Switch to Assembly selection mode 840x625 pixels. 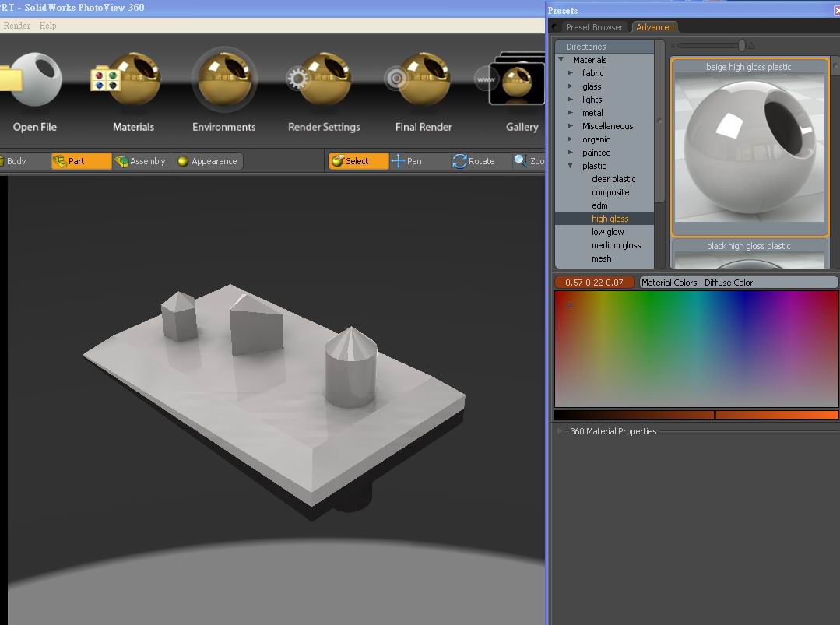tap(142, 161)
